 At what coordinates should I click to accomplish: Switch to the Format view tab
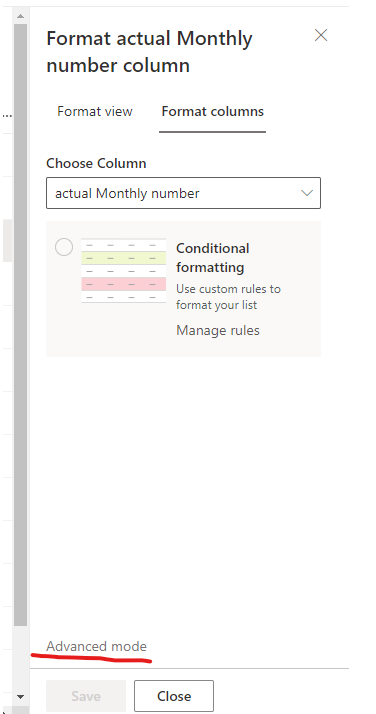[95, 112]
